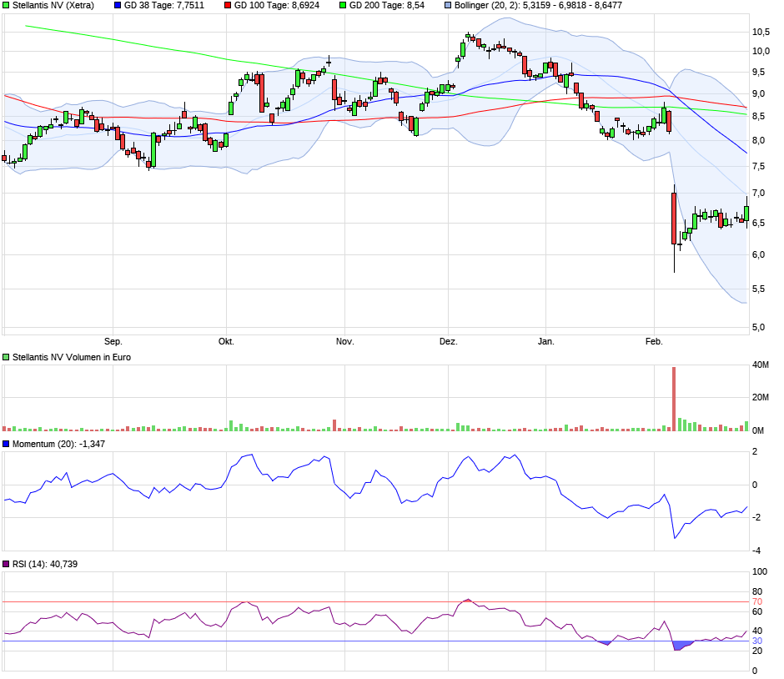Click the blue Momentum (20) legend square
This screenshot has height=679, width=784.
point(7,445)
